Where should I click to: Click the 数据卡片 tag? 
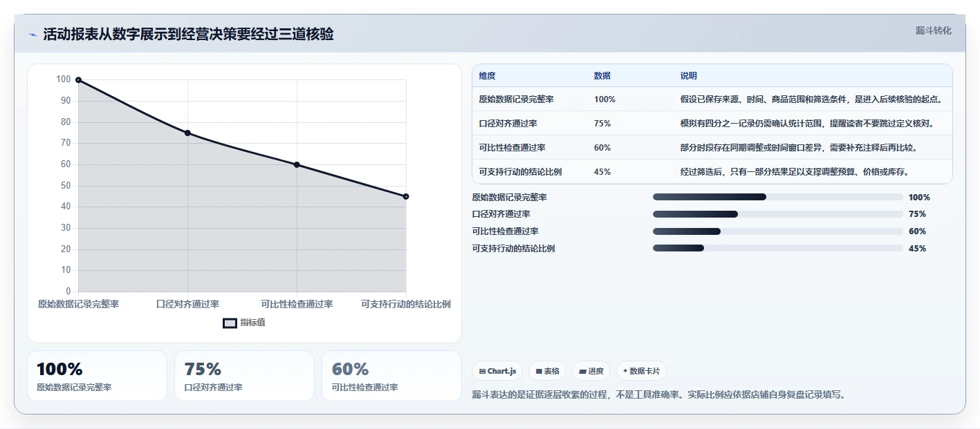pos(641,371)
